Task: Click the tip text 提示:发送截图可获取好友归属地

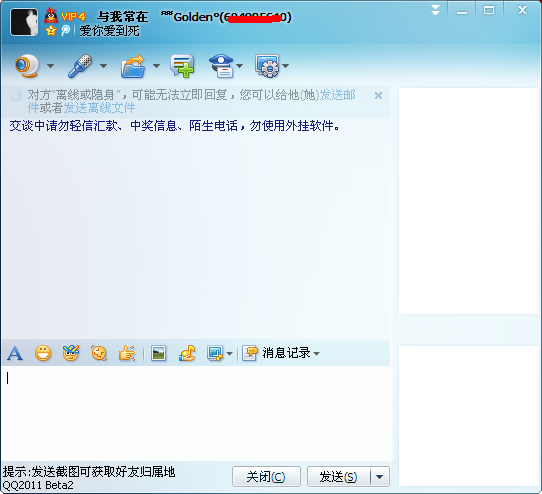Action: tap(89, 472)
